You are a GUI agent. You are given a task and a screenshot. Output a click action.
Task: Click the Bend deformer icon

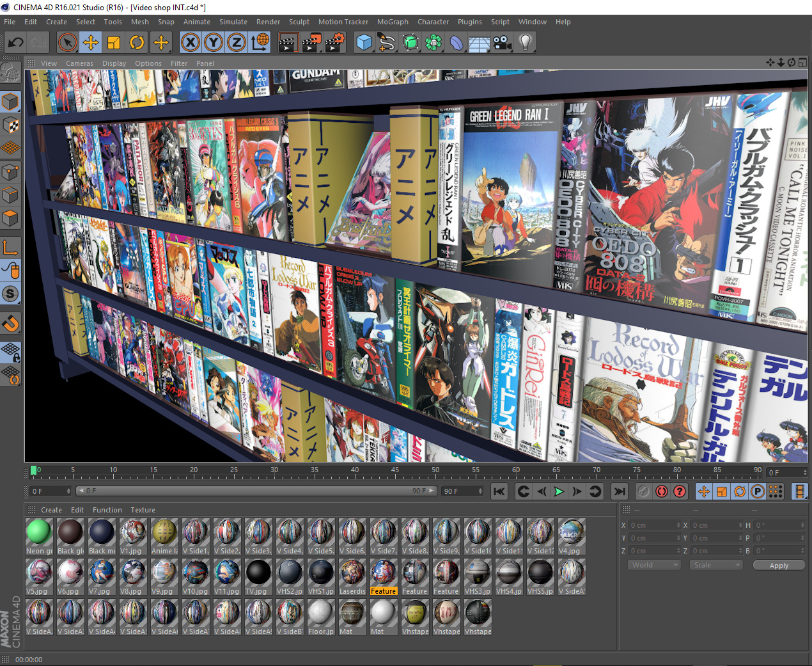(x=457, y=43)
